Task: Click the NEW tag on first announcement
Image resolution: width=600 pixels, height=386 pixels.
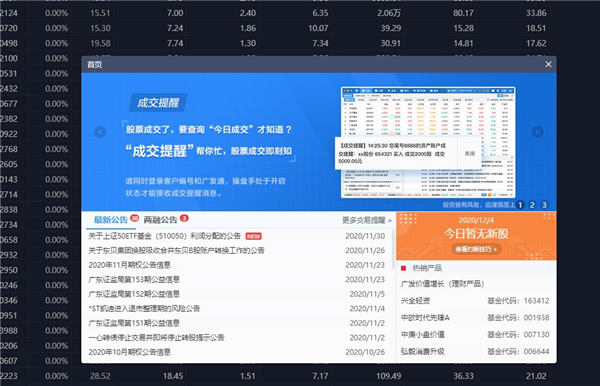Action: pos(253,236)
